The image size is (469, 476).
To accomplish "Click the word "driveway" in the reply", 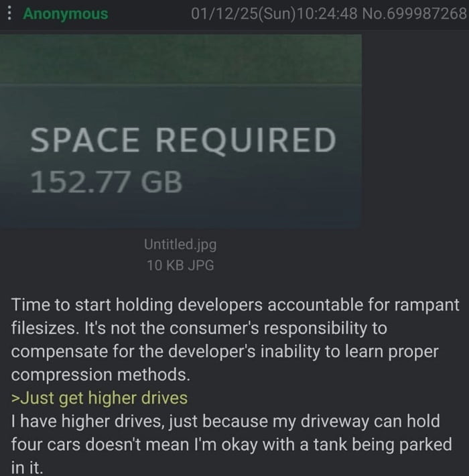I will 334,422.
